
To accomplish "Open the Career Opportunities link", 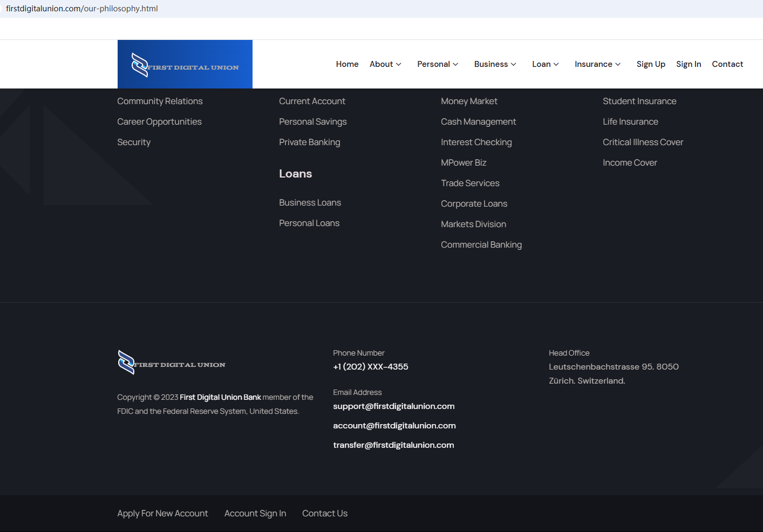I will pos(159,122).
